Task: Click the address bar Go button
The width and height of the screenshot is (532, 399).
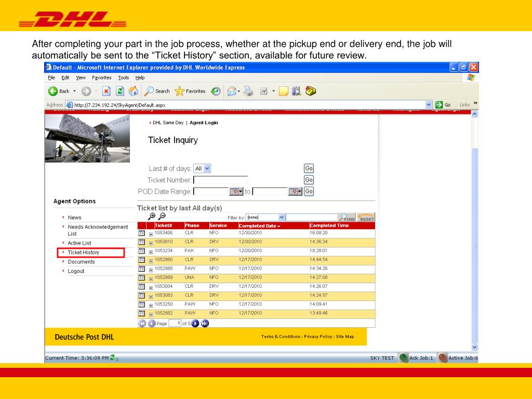Action: click(443, 105)
